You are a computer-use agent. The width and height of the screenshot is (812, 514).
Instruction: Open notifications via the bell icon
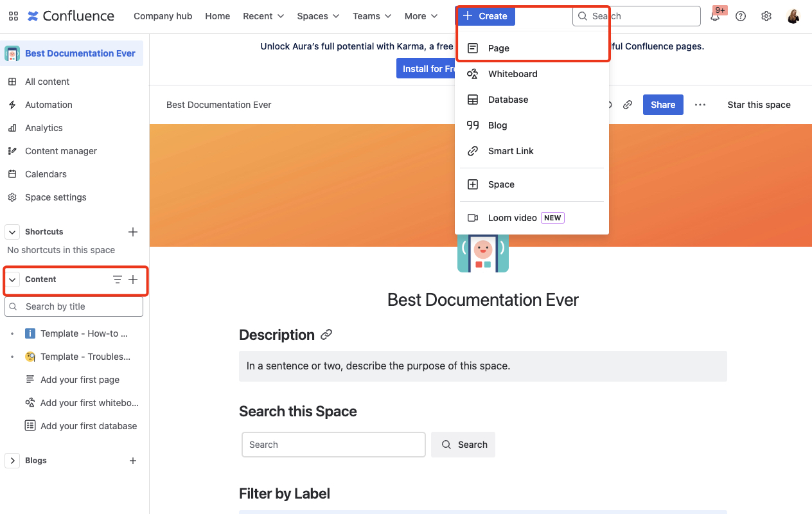pyautogui.click(x=715, y=15)
